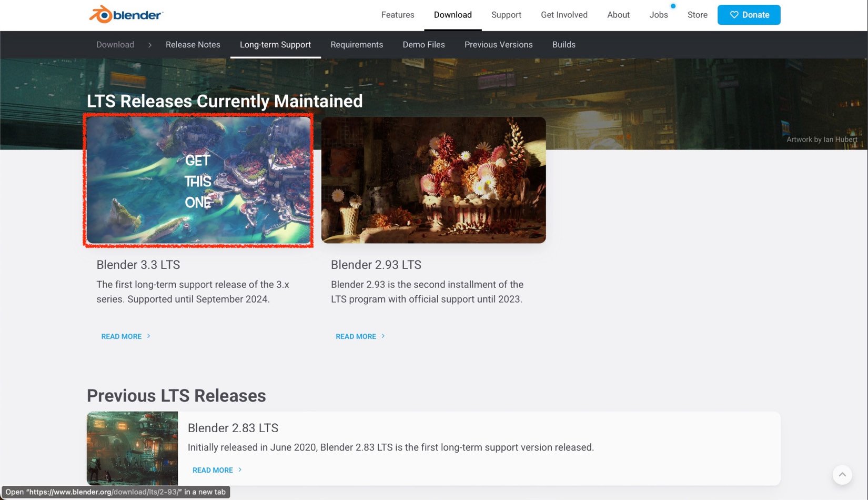
Task: Click the Previous LTS Releases heading
Action: point(176,396)
